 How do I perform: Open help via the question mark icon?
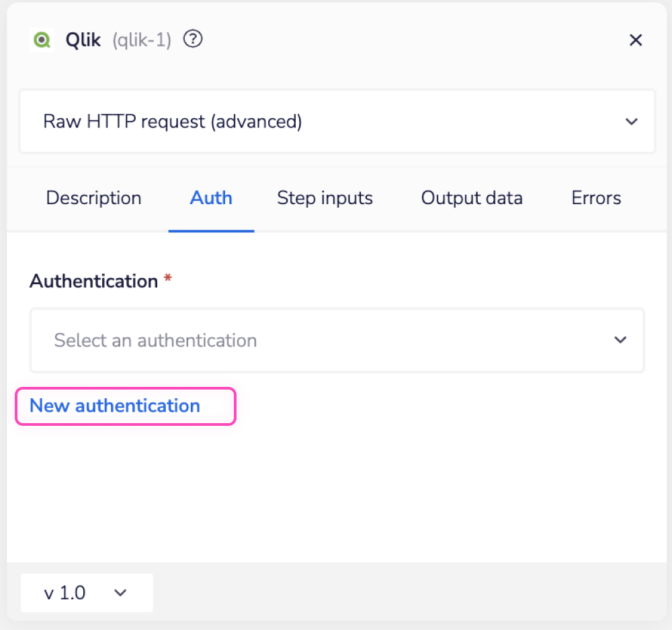coord(193,39)
